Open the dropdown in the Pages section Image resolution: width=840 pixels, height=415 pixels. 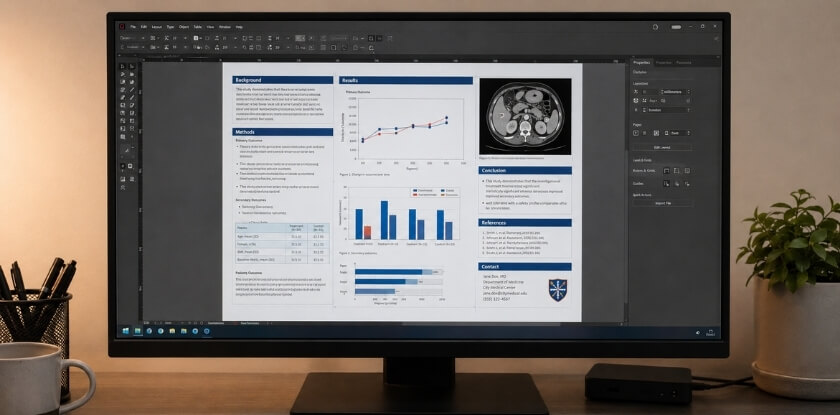coord(678,133)
